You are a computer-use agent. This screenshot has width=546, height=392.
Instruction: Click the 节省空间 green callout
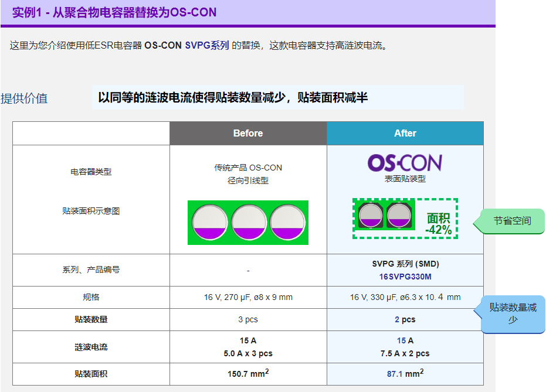509,221
